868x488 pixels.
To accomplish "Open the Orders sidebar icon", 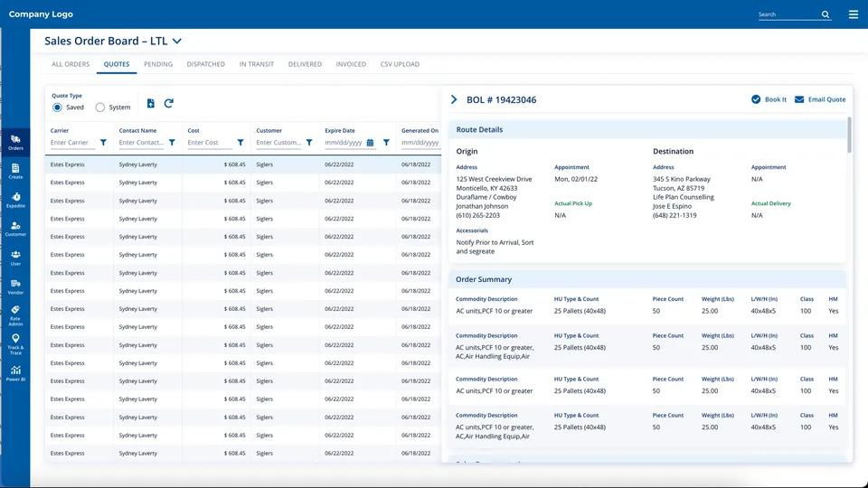I will coord(15,143).
